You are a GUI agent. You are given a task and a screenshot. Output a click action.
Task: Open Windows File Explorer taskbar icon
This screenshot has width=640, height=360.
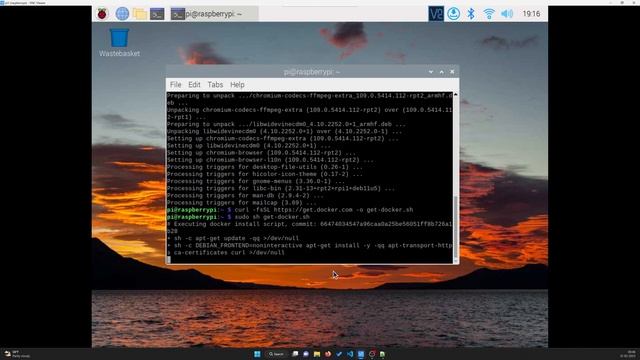(317, 354)
